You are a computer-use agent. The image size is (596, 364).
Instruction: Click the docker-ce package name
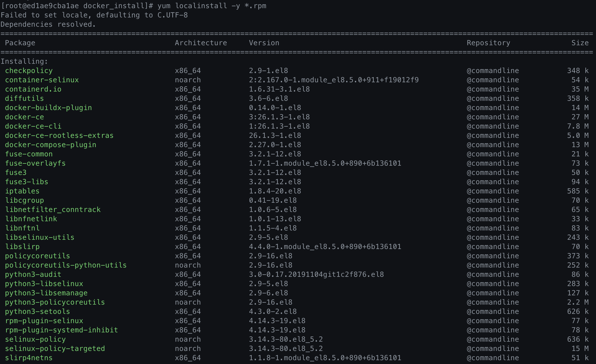(24, 117)
